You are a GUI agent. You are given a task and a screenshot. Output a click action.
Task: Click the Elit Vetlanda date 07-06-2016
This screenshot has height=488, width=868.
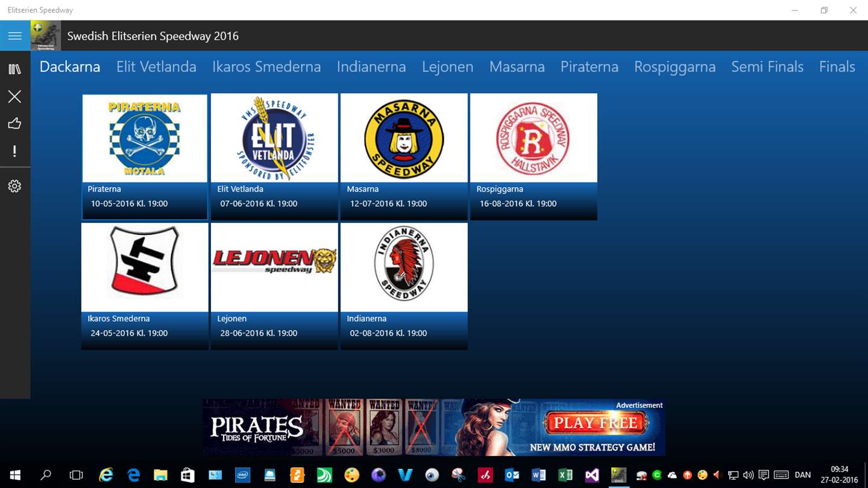pyautogui.click(x=259, y=204)
